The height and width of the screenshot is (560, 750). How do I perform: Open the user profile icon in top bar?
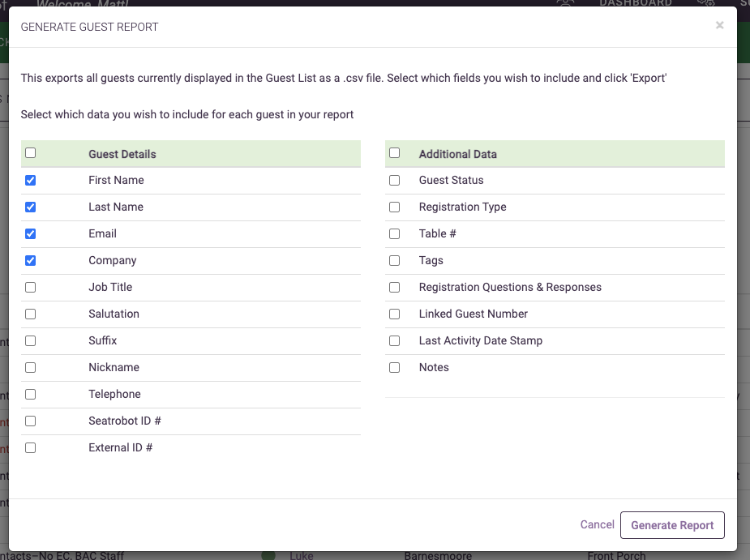click(565, 4)
